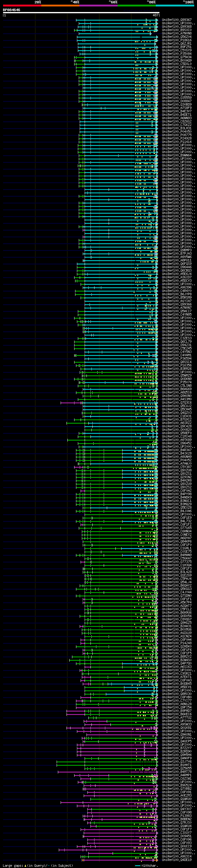Select the UniRef100_Q7RJS0 label
This screenshot has width=197, height=868.
177,822
